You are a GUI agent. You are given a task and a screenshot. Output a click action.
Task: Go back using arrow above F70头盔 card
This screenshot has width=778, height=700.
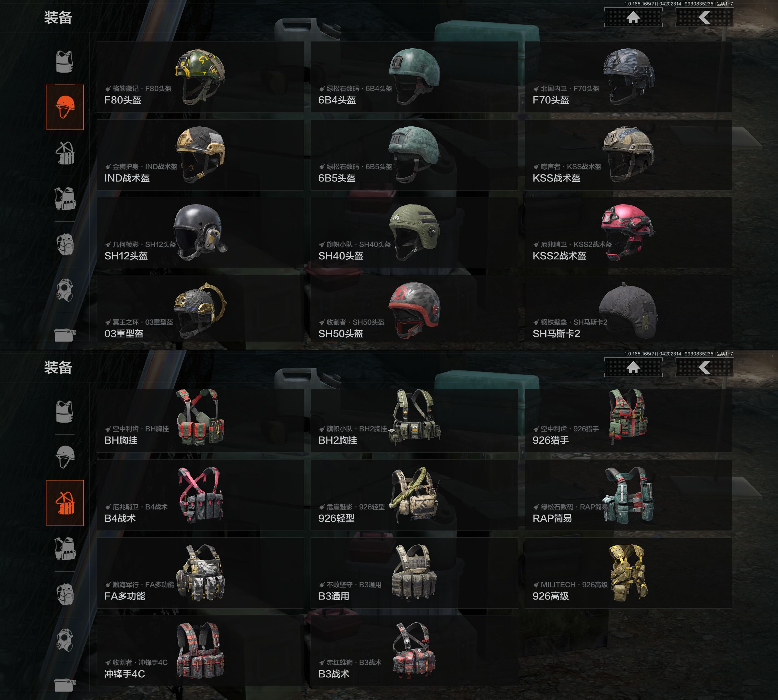[x=704, y=17]
